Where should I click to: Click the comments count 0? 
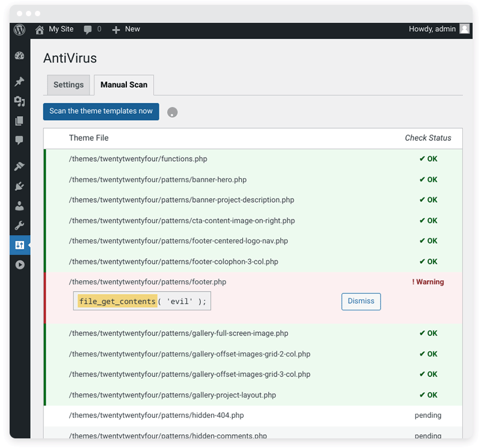pos(99,29)
